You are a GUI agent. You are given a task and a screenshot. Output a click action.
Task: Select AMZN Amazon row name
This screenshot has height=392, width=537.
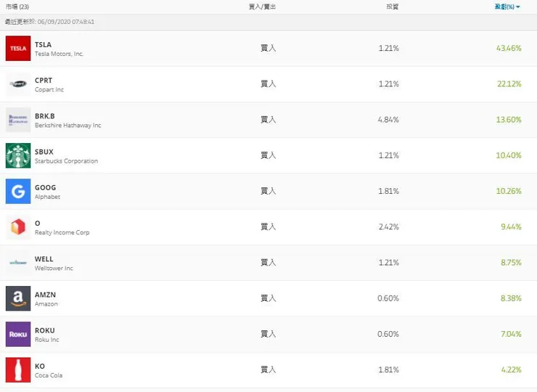pos(45,295)
